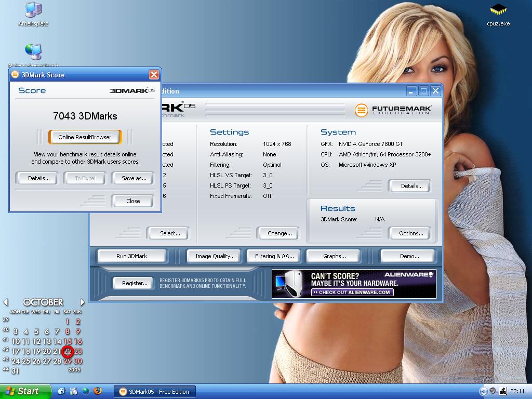
Task: Click the second quick launch icon
Action: click(x=73, y=391)
